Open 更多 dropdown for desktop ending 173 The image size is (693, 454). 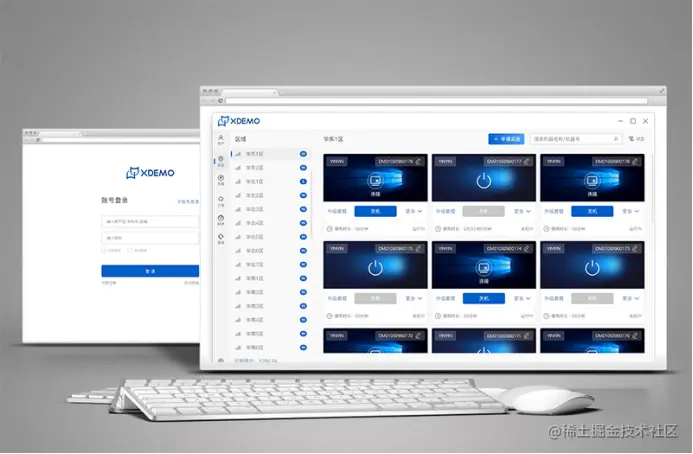(x=631, y=298)
